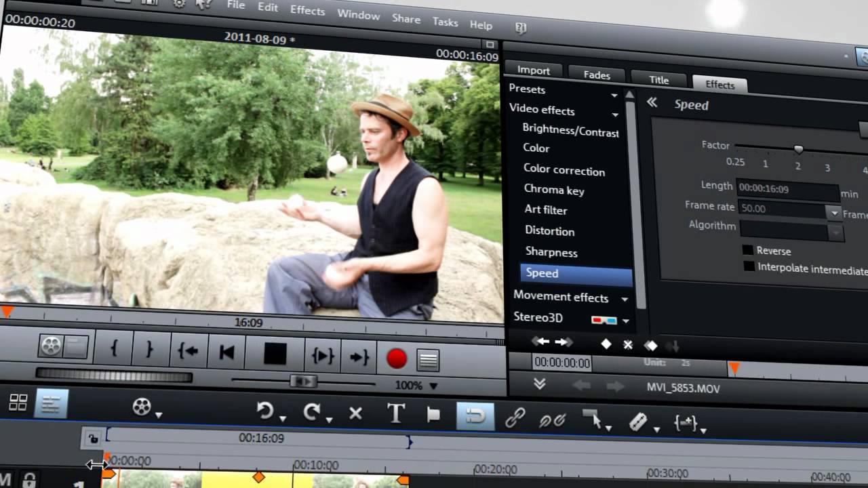Switch to storyboard grid view
The height and width of the screenshot is (488, 868).
point(18,402)
